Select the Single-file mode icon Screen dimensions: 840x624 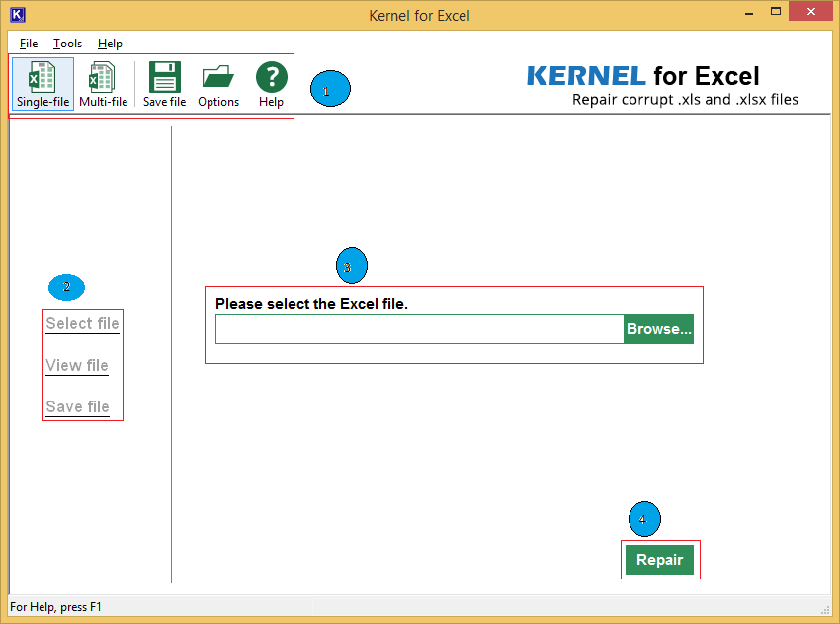point(42,84)
